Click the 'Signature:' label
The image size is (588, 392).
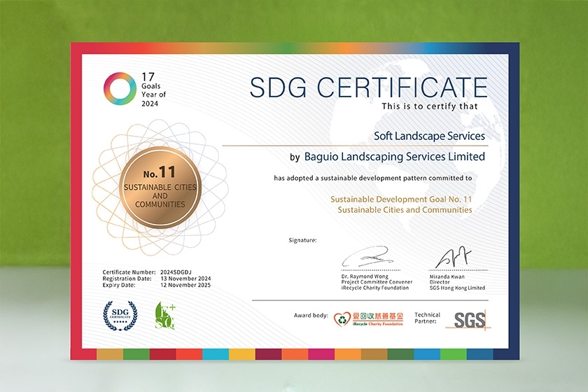click(x=302, y=241)
